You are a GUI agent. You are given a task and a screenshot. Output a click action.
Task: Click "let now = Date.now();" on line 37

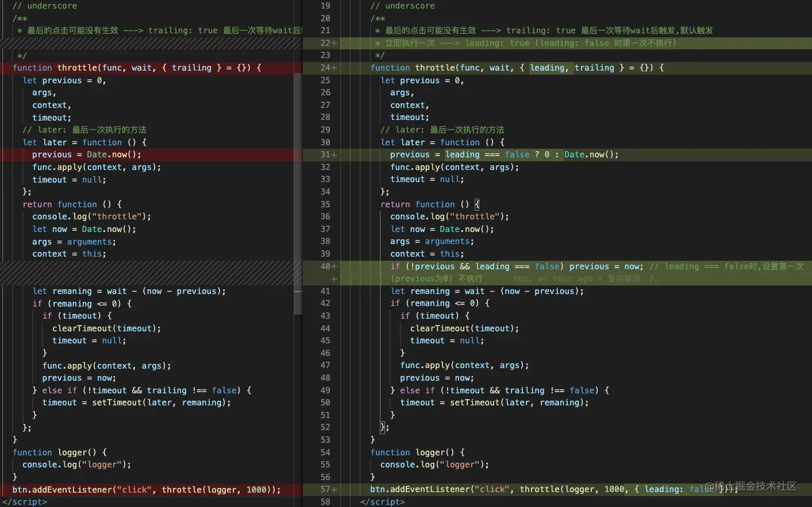pyautogui.click(x=442, y=229)
